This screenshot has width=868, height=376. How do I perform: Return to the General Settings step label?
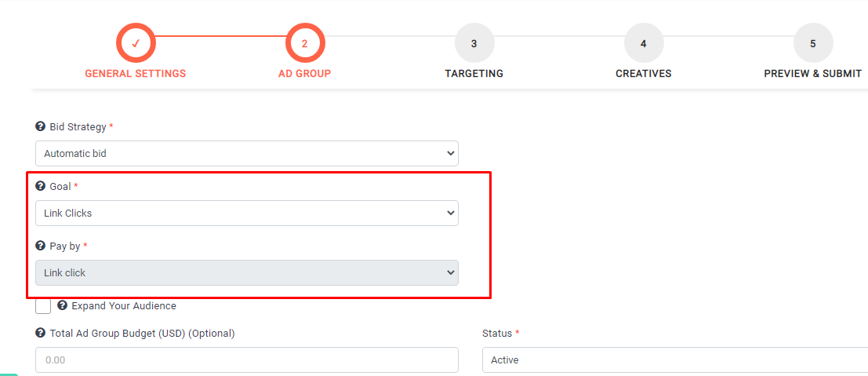pos(136,74)
